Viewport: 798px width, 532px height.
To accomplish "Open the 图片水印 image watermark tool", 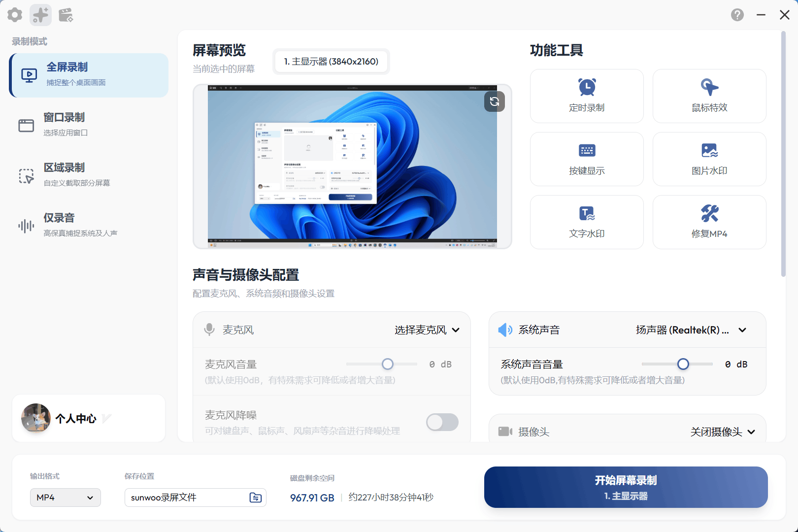I will coord(709,159).
